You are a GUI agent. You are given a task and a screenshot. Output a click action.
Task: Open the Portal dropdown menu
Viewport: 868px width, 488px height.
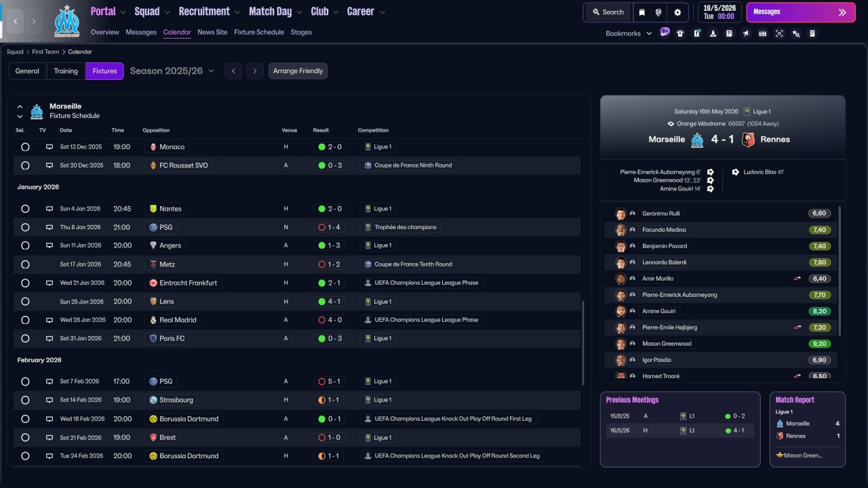[x=108, y=12]
